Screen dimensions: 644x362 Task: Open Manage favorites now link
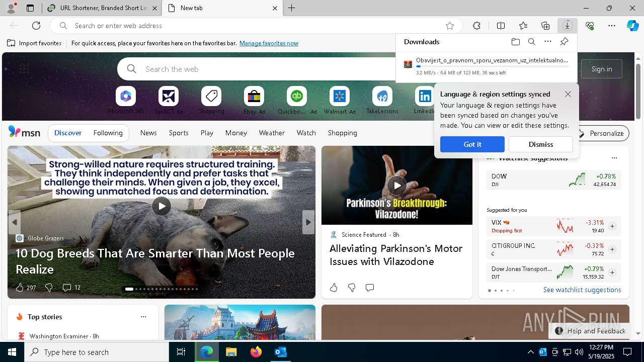[269, 43]
